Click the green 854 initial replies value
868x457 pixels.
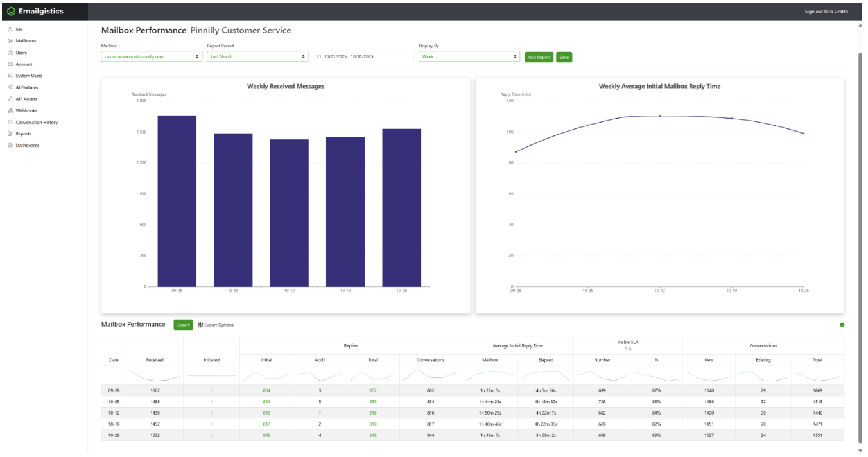pyautogui.click(x=266, y=402)
